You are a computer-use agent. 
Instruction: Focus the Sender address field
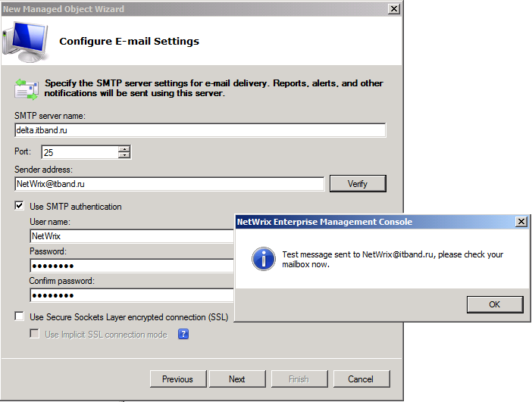(169, 184)
